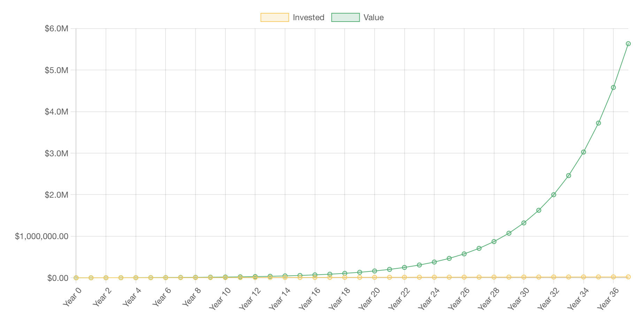
Task: Select Value data point at Year 24
Action: (434, 262)
